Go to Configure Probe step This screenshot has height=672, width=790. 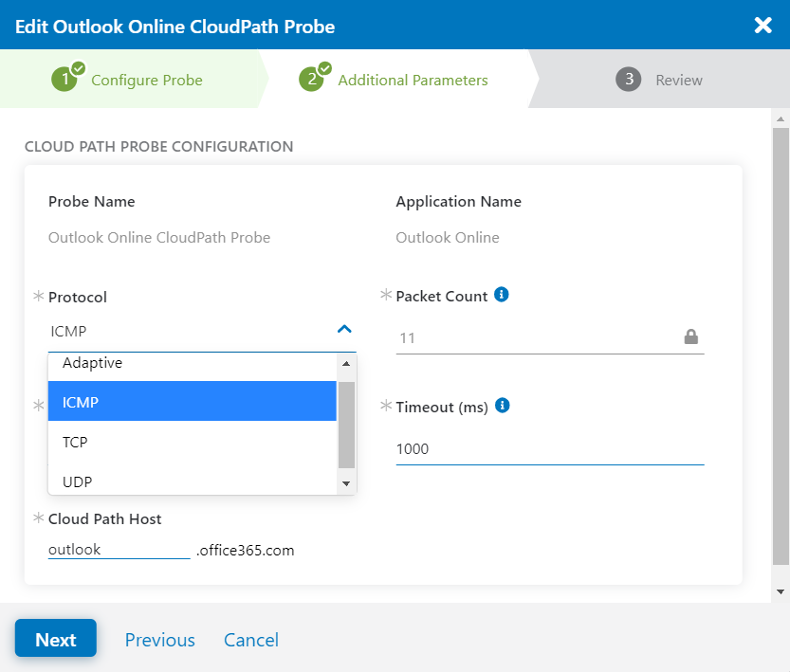[146, 81]
